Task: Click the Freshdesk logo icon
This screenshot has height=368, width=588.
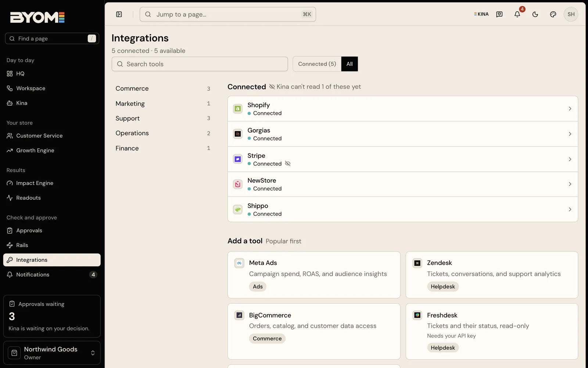Action: point(417,315)
